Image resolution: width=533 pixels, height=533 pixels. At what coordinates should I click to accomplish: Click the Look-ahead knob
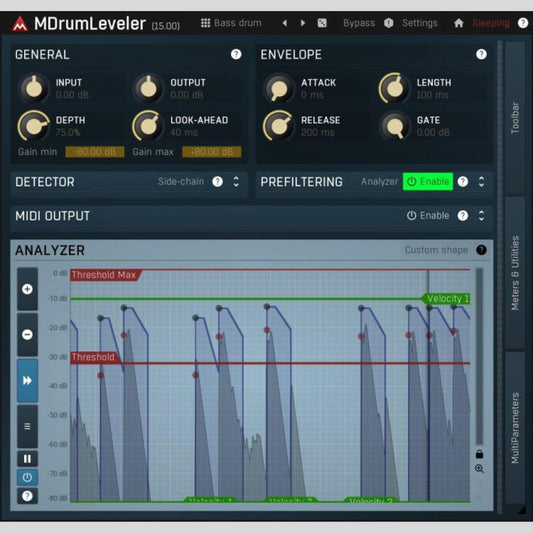(148, 126)
